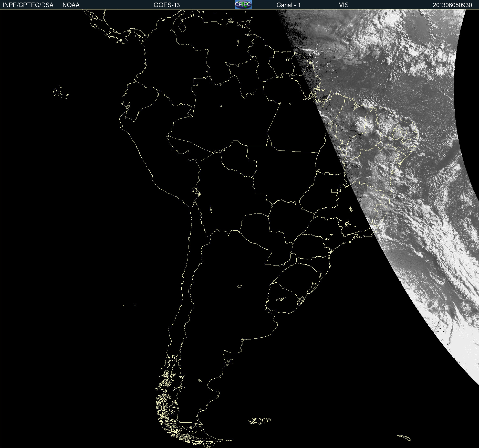Select the INPE/CPTEC/DSA header text
479x448 pixels.
pyautogui.click(x=28, y=5)
